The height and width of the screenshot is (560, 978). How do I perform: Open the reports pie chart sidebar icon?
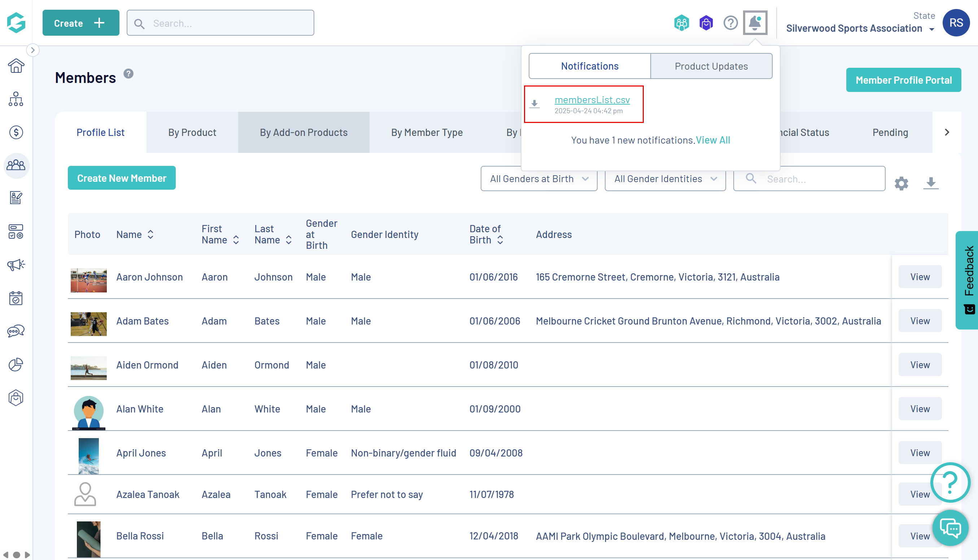click(16, 364)
